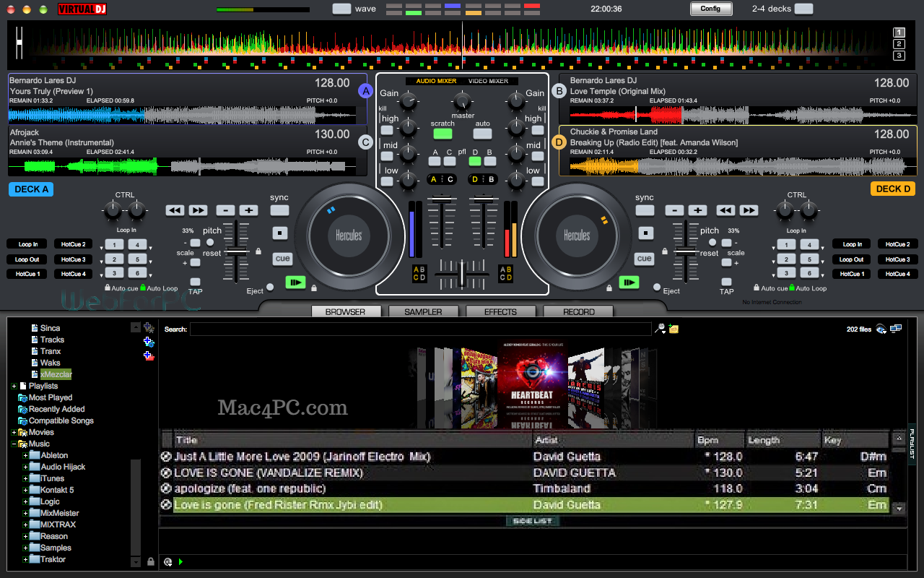The width and height of the screenshot is (924, 578).
Task: Rewind deck D with the double-left arrow
Action: 725,210
